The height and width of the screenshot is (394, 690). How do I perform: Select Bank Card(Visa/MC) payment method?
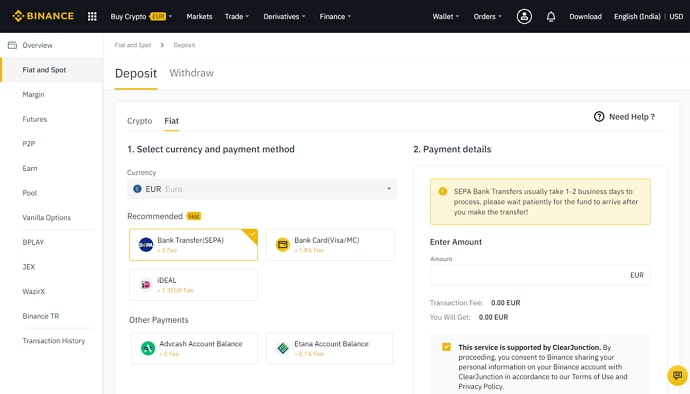(330, 245)
